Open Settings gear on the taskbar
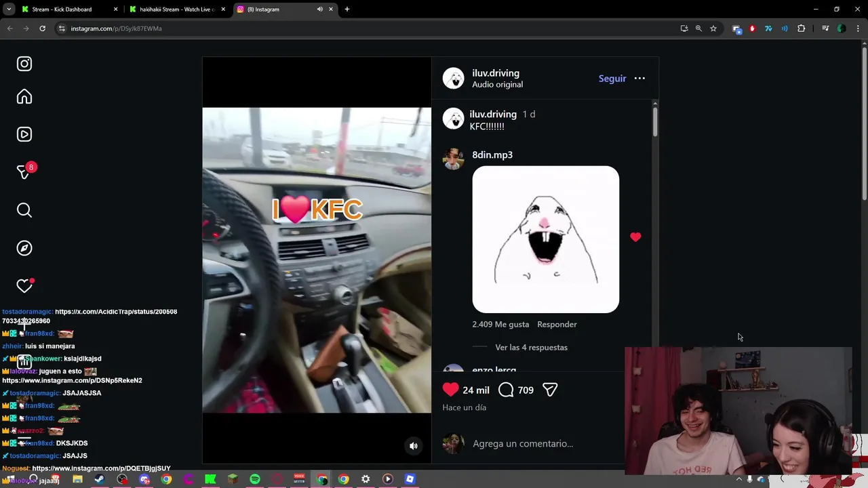 coord(366,480)
